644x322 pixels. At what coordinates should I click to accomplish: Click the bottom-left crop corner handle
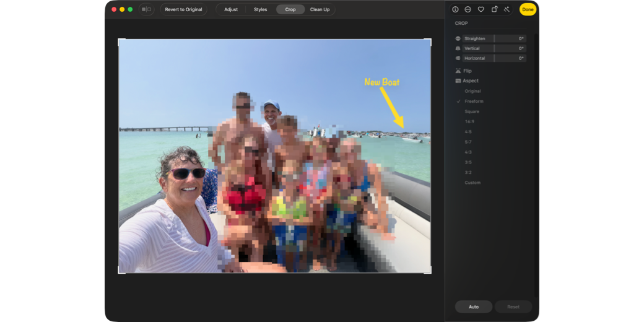coord(119,272)
